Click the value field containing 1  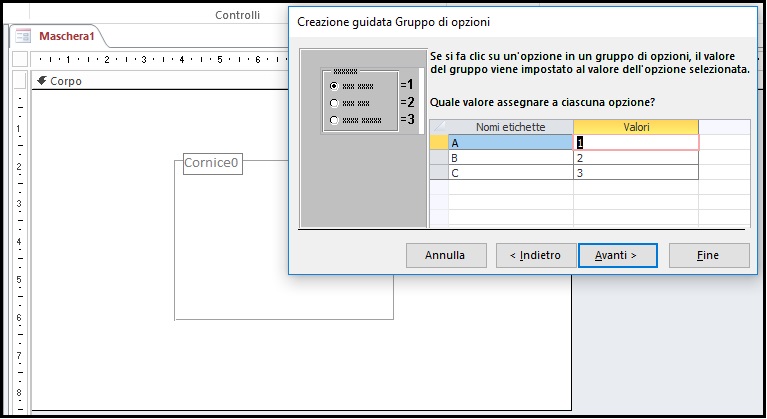[x=636, y=143]
